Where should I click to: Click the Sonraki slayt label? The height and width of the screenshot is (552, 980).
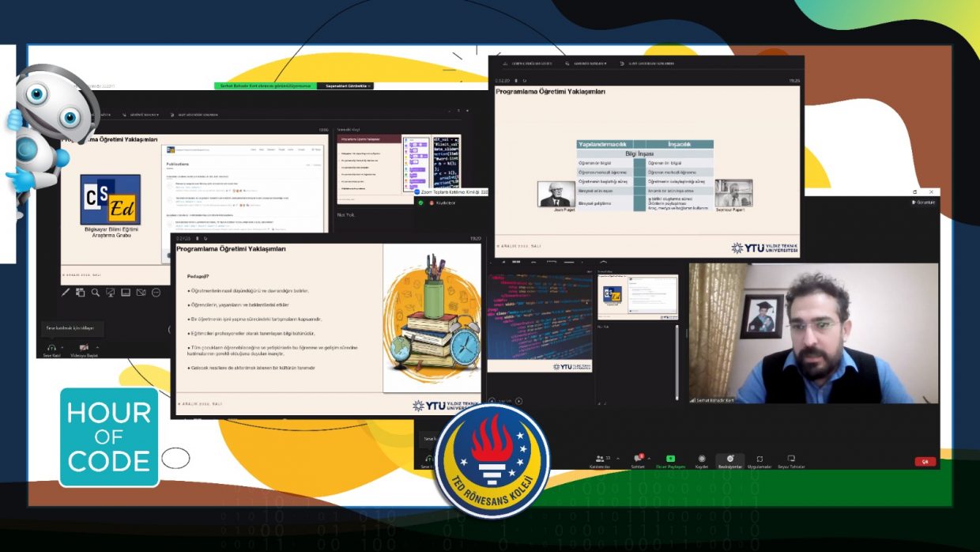pyautogui.click(x=349, y=128)
